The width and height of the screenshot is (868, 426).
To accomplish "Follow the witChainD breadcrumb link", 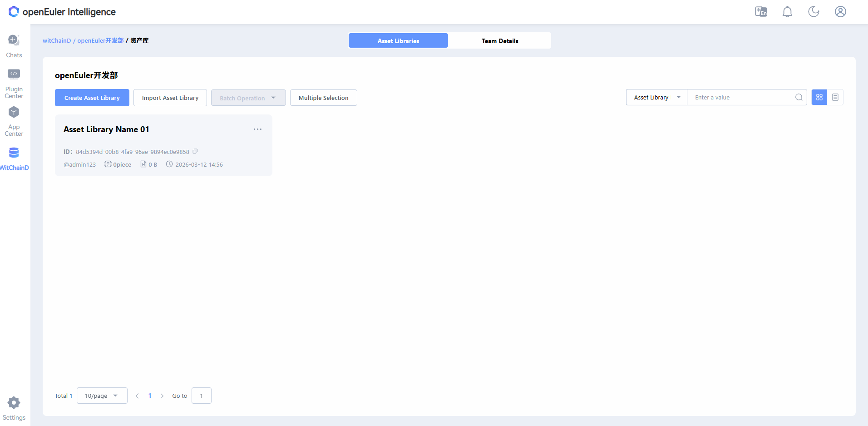I will tap(57, 40).
